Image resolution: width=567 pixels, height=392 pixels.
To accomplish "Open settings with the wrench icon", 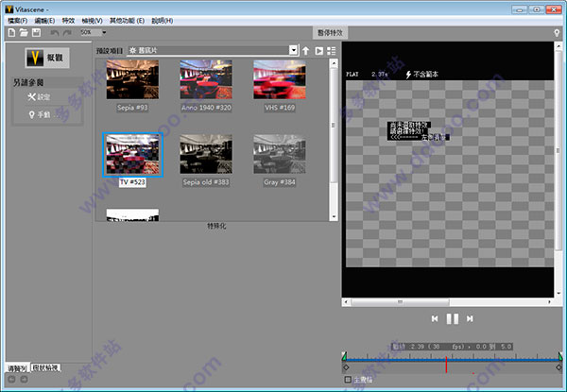I will (39, 97).
